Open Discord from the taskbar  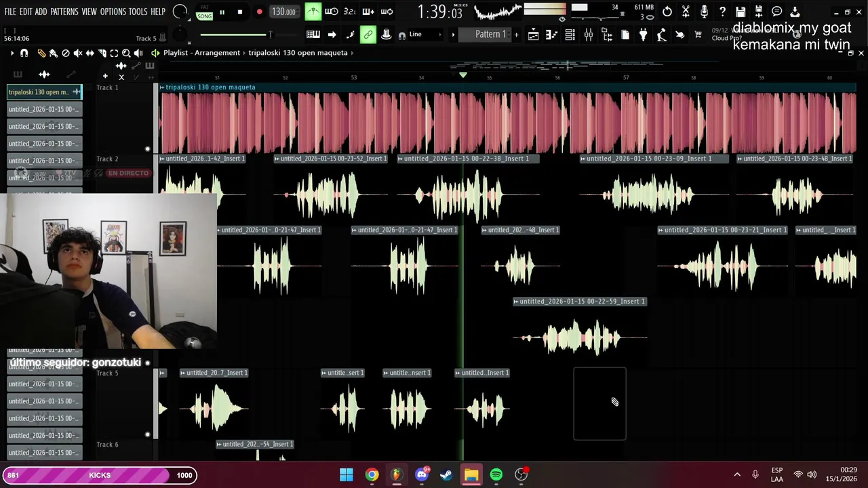click(421, 474)
